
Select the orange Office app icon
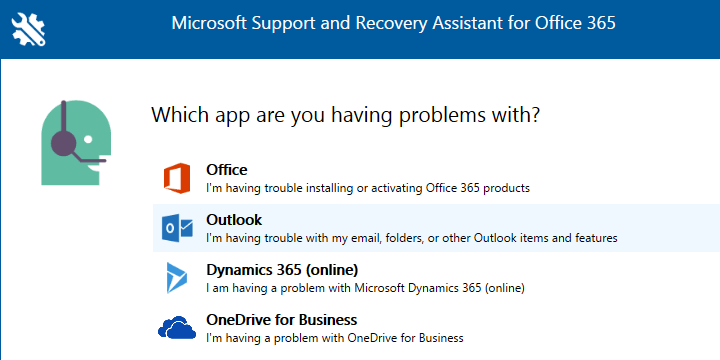177,178
